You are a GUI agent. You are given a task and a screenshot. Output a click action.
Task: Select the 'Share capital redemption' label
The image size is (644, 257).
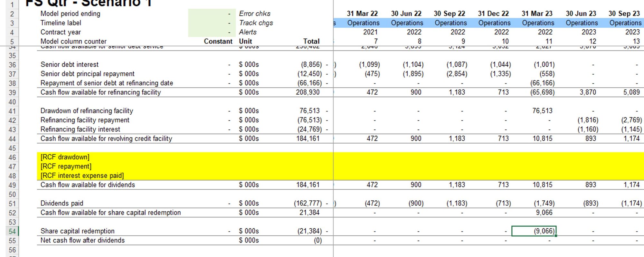[77, 231]
